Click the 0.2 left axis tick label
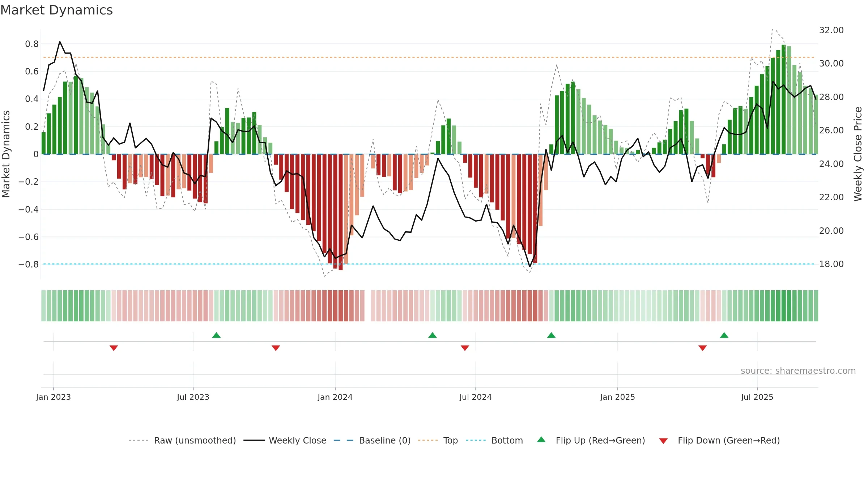 32,127
